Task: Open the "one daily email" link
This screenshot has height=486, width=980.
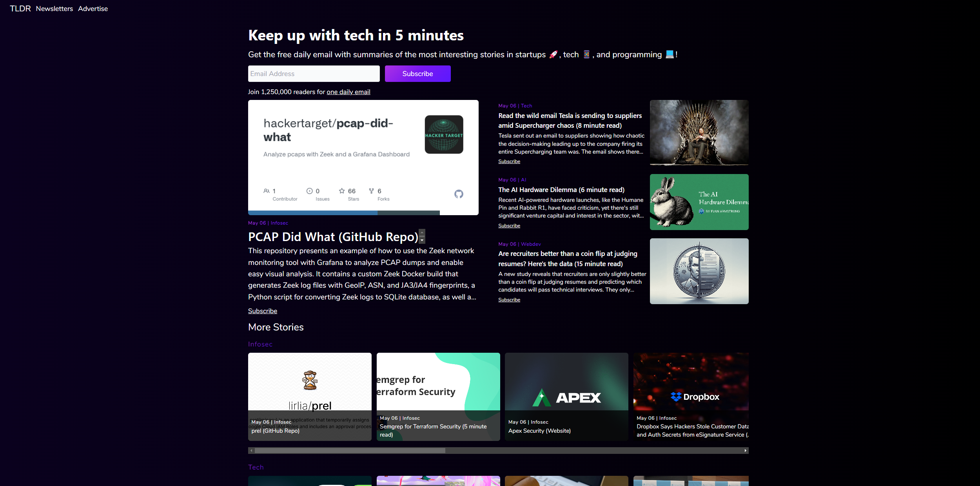Action: pyautogui.click(x=348, y=92)
